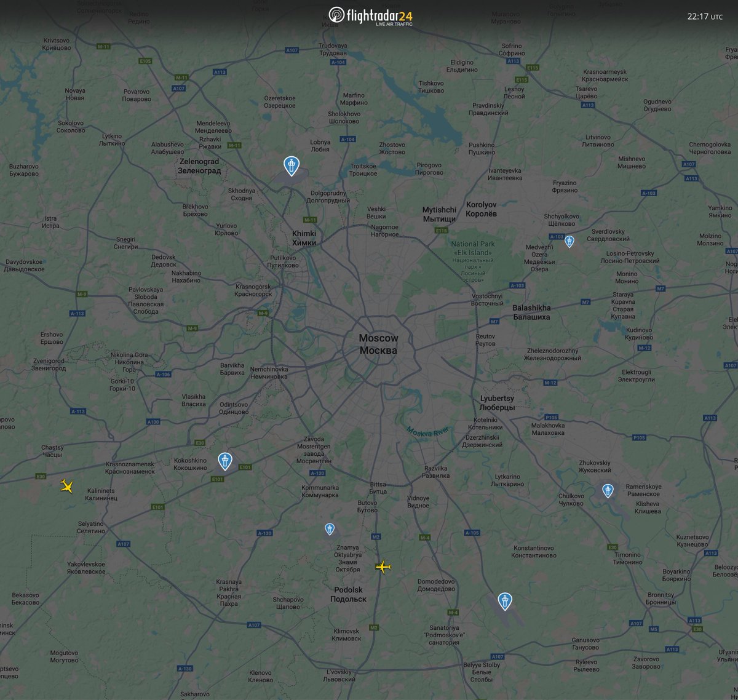Select the Vnukovo airport pin near Kokoshkino
This screenshot has width=738, height=700.
click(x=226, y=461)
